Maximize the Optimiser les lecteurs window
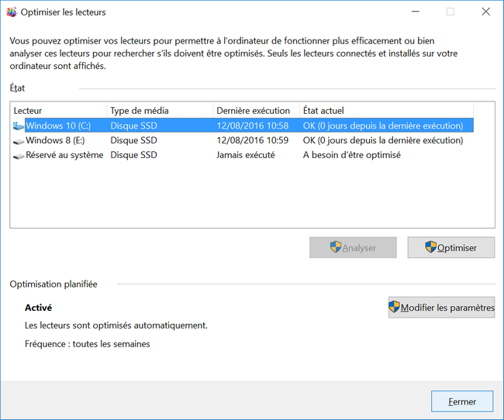Image resolution: width=504 pixels, height=420 pixels. 450,12
